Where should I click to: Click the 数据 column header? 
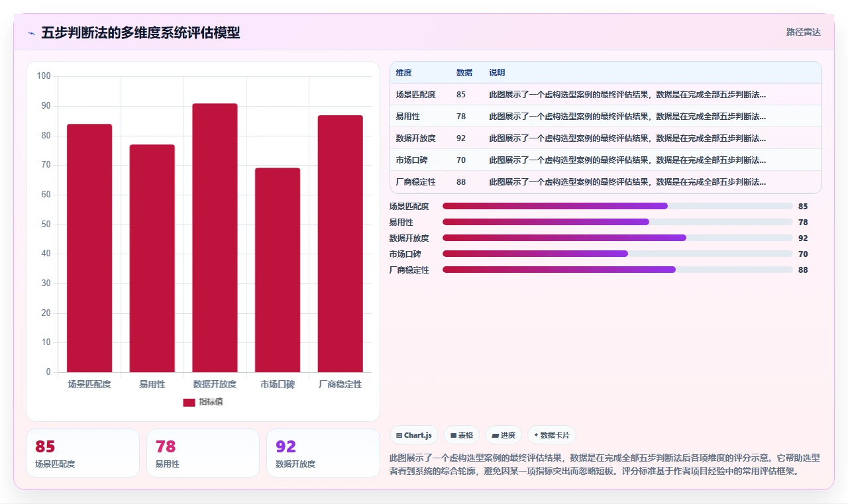coord(464,73)
